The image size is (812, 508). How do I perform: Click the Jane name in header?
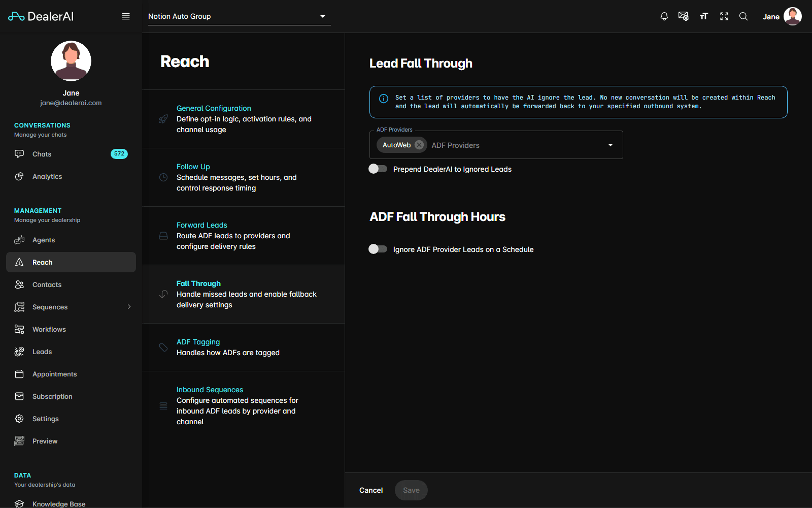point(771,17)
